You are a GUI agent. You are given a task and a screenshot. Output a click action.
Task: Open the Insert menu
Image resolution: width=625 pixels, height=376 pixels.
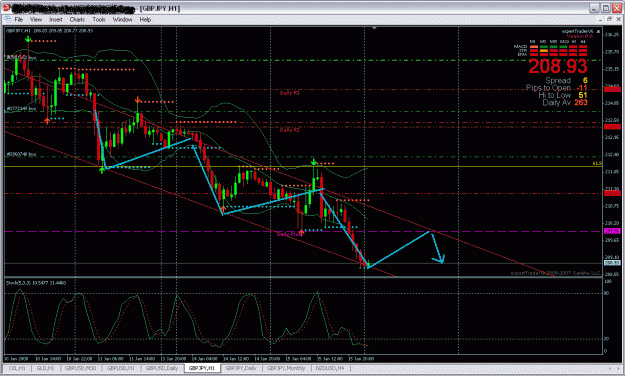[x=56, y=20]
